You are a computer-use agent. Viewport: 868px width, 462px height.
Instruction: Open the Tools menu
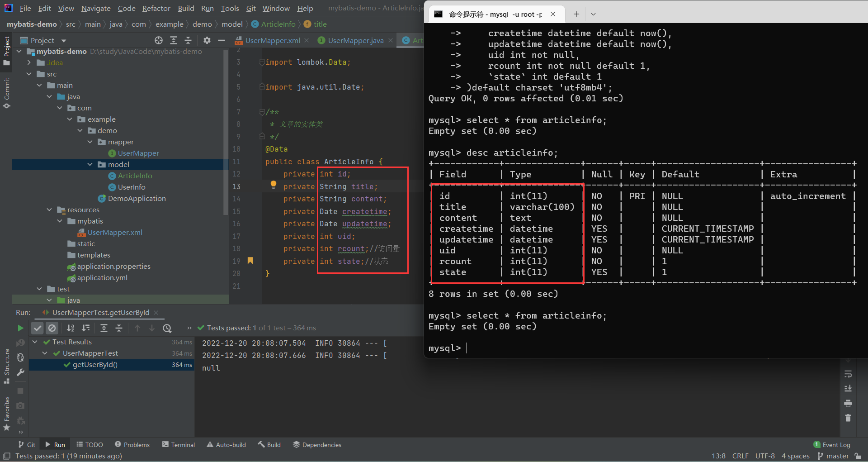[230, 8]
